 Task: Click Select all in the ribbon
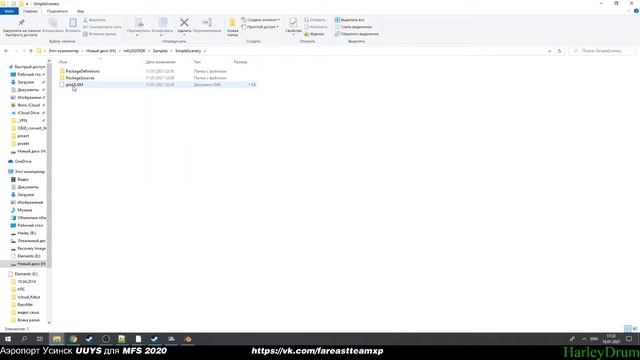350,20
